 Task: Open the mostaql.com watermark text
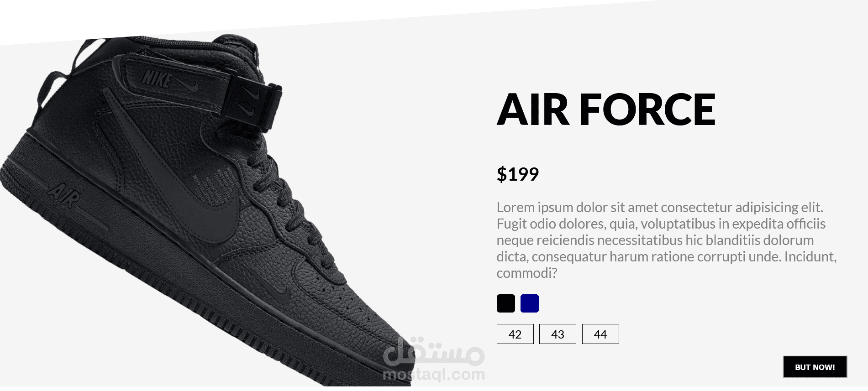point(434,375)
